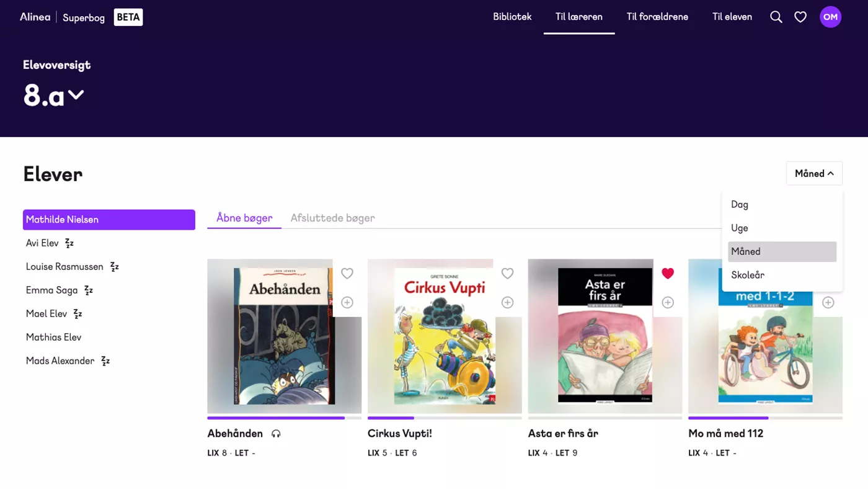Select student Louise Rasmussen
Image resolution: width=868 pixels, height=489 pixels.
tap(64, 267)
